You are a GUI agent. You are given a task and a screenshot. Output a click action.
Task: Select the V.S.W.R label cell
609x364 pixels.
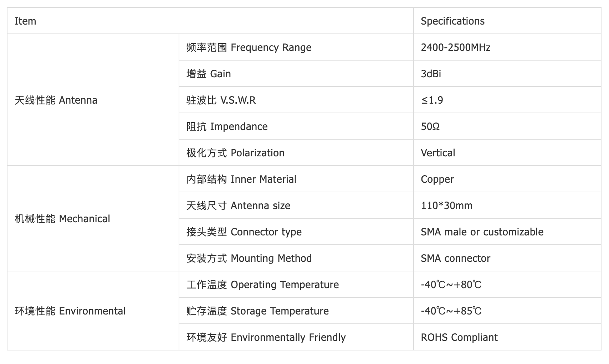tap(296, 100)
